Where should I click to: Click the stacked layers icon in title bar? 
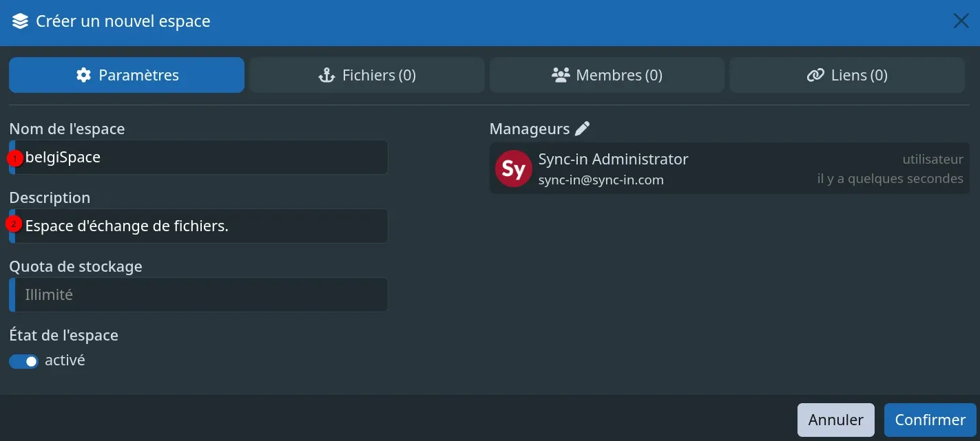20,21
